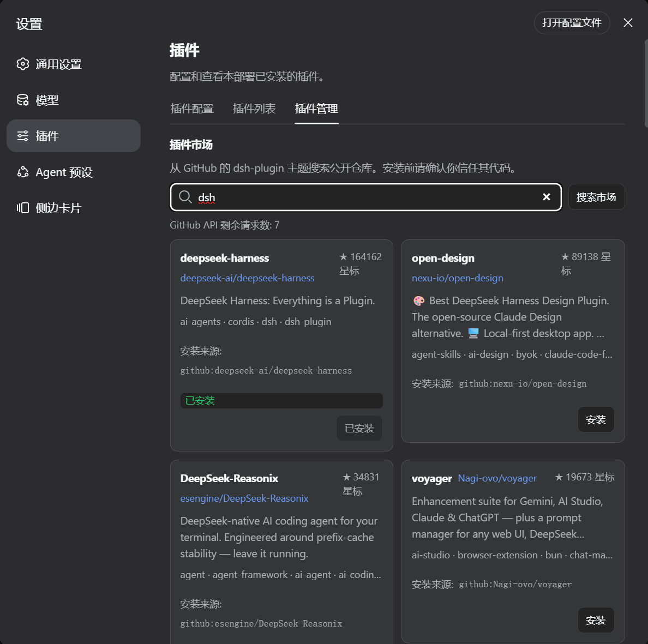Click the ai-agents · cordis tags line
The width and height of the screenshot is (648, 644).
[256, 321]
